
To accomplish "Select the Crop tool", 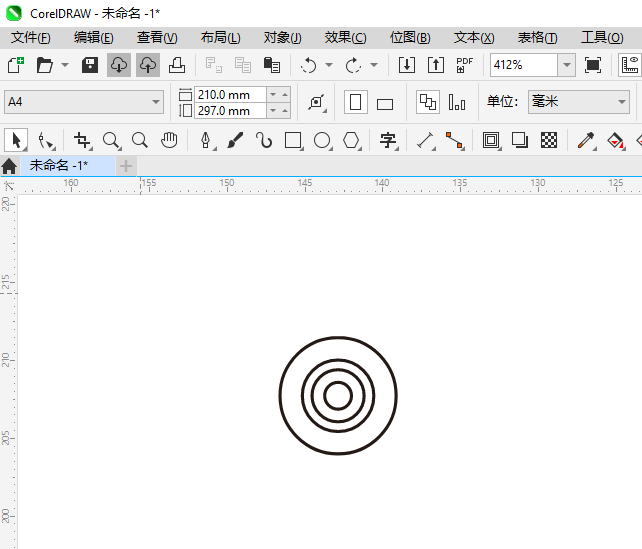I will click(x=82, y=140).
